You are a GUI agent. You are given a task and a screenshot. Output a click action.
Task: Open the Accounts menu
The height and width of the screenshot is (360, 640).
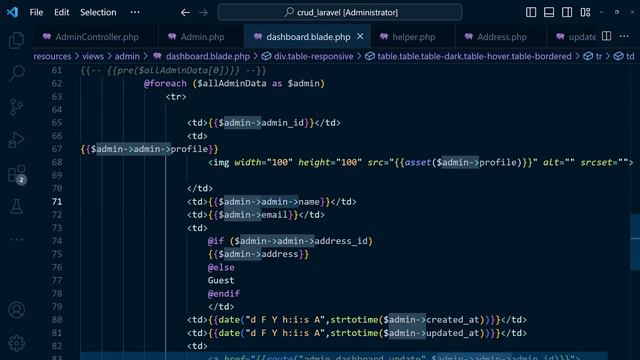(x=16, y=310)
